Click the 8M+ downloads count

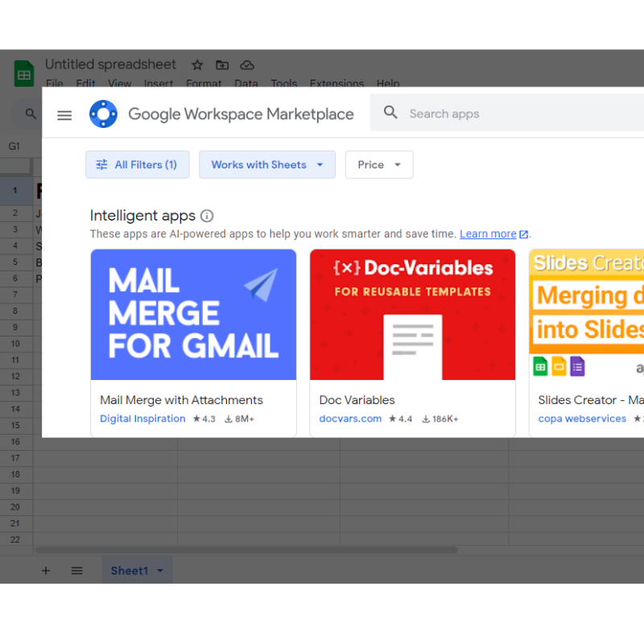pyautogui.click(x=239, y=419)
